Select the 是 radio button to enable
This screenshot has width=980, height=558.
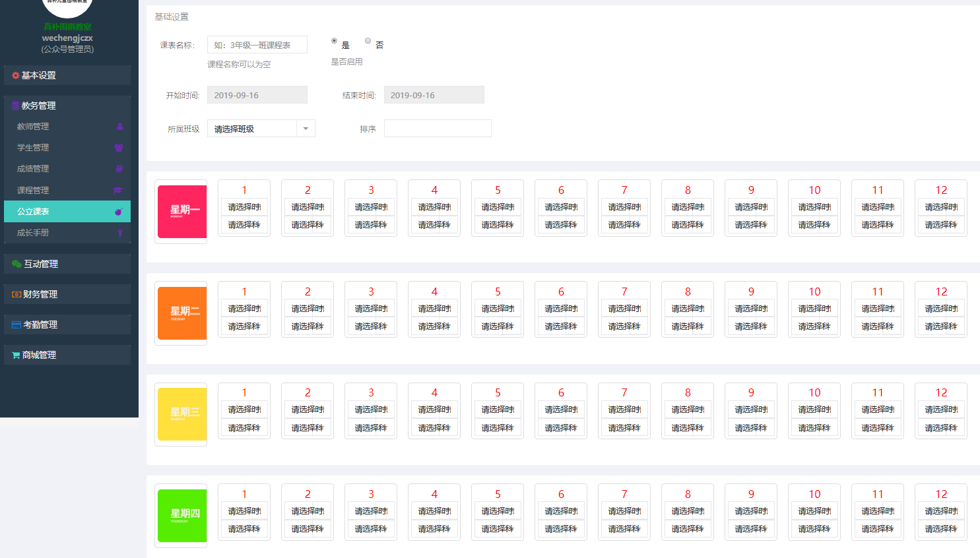334,41
